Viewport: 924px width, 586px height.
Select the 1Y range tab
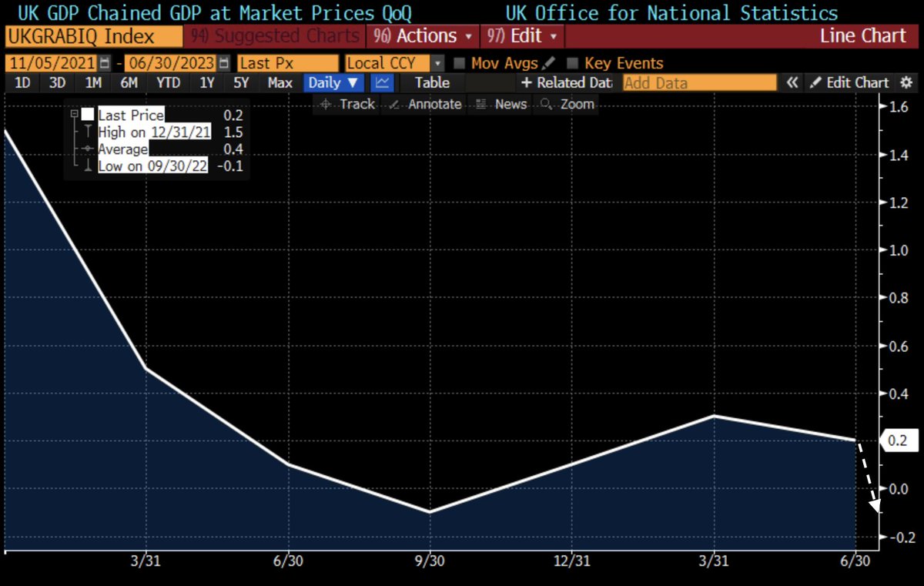click(206, 82)
